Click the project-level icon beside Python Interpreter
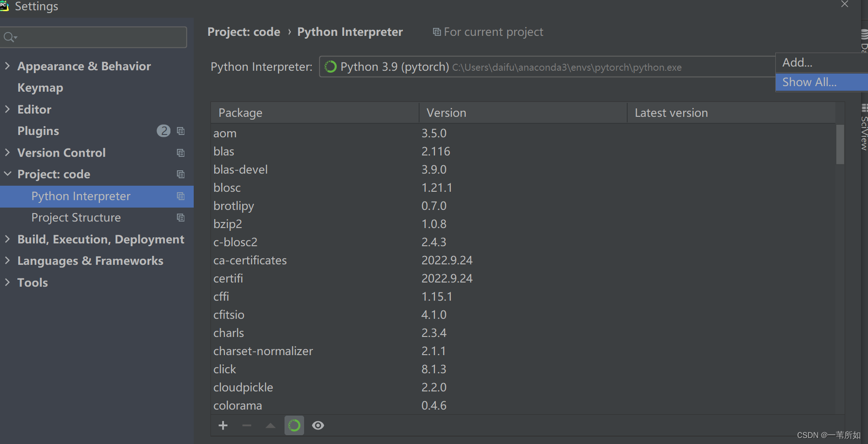The image size is (868, 444). pos(181,196)
